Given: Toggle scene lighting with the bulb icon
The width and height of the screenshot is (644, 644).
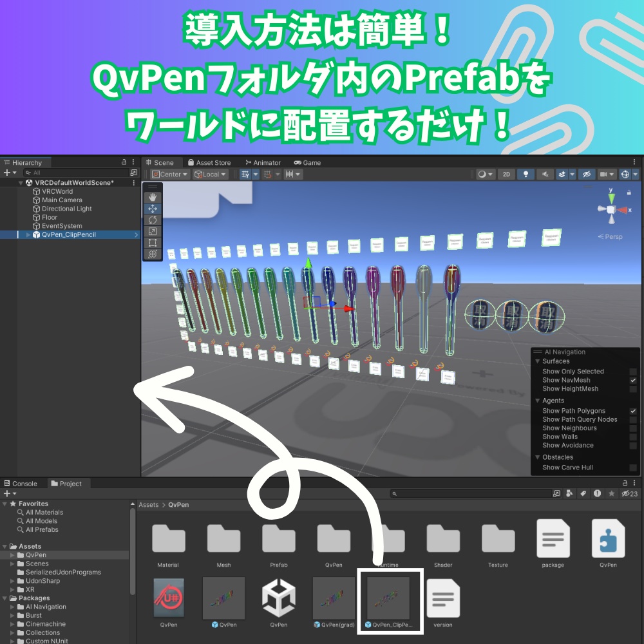Looking at the screenshot, I should point(526,174).
